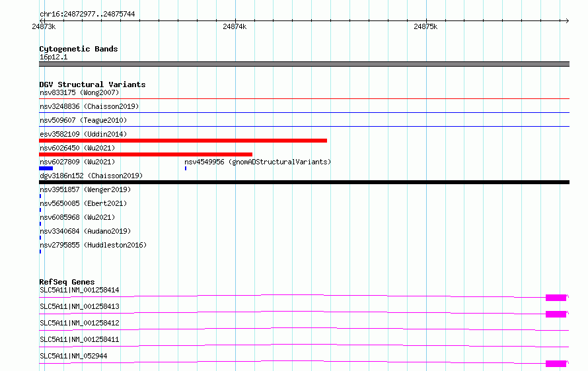
Task: Click the 24873k ruler tick label
Action: click(44, 26)
